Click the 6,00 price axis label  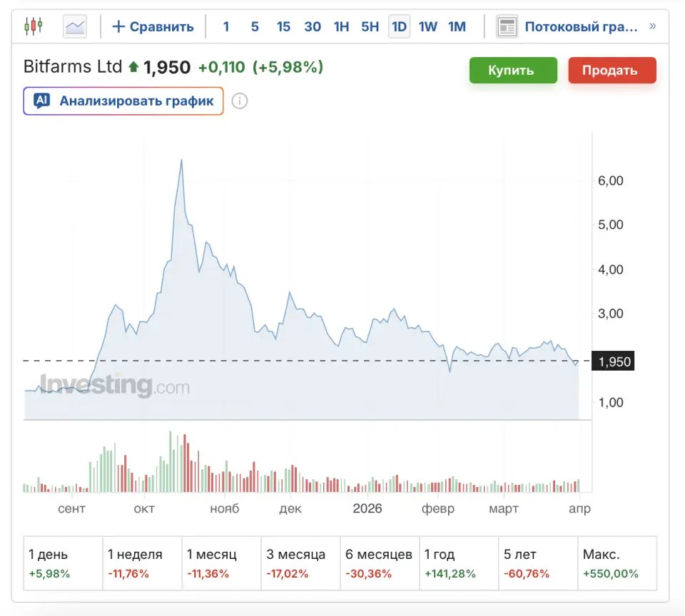[x=610, y=181]
